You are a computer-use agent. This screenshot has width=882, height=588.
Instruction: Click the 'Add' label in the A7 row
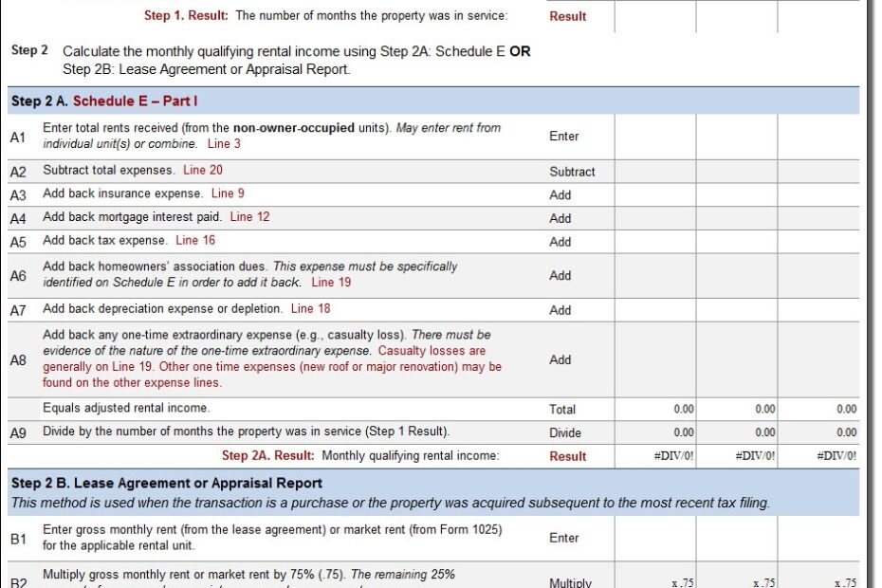click(x=560, y=311)
